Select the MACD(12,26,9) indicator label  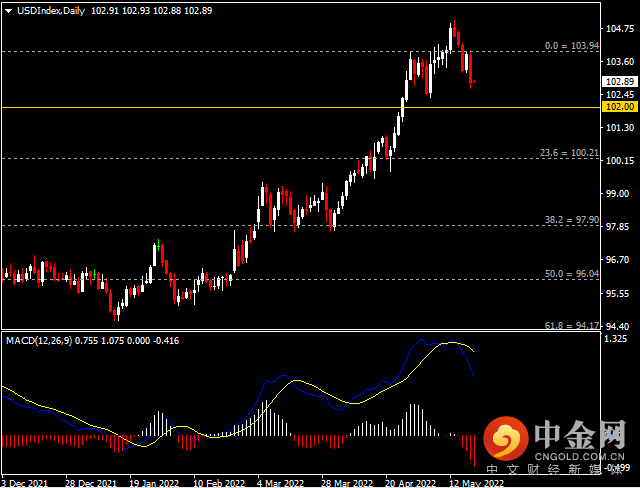click(39, 341)
